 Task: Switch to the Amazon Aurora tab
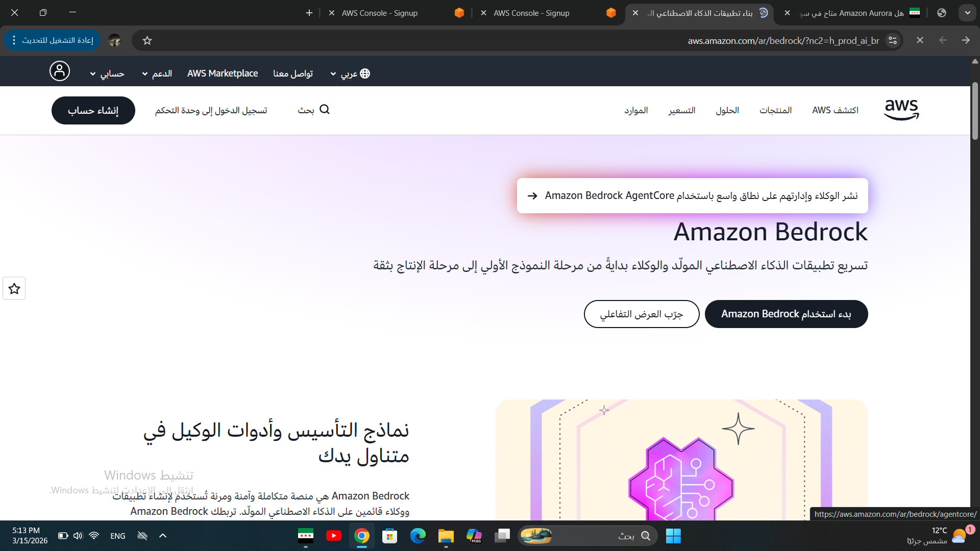(851, 13)
